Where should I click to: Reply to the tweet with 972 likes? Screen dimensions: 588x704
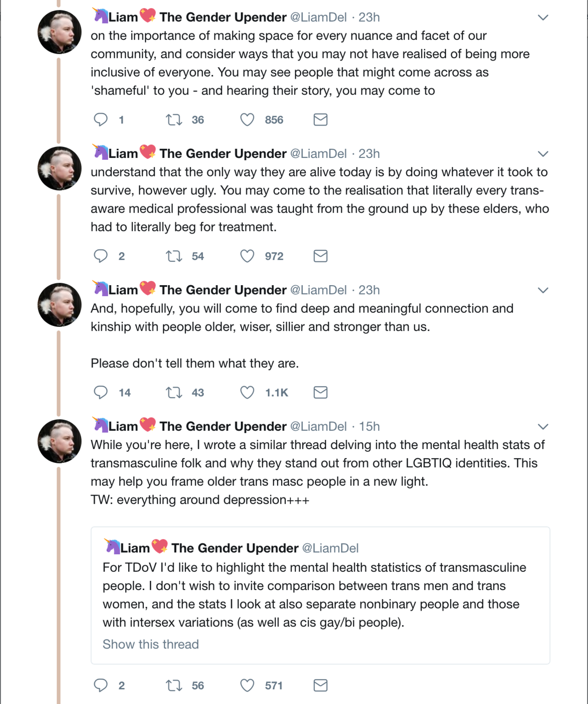(101, 256)
